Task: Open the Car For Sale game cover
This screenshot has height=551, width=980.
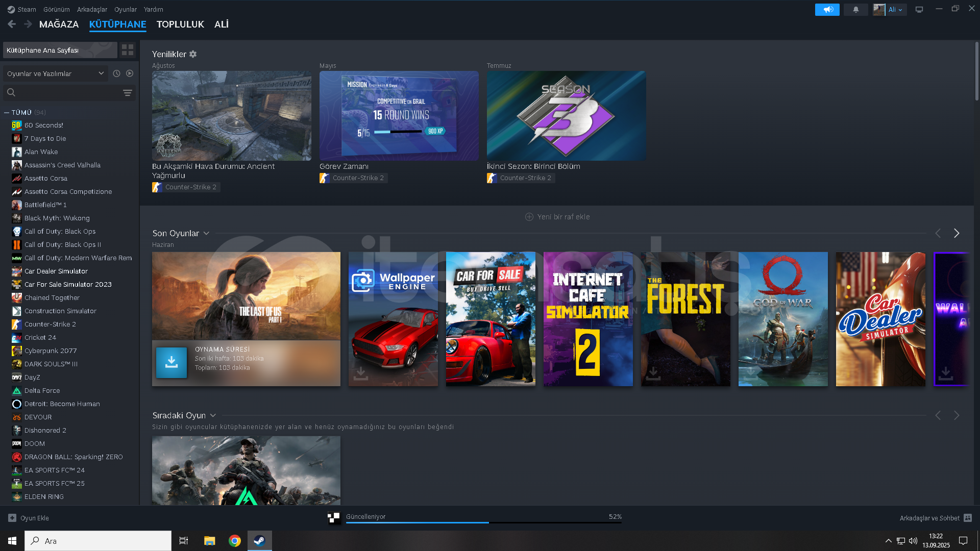Action: pos(491,319)
